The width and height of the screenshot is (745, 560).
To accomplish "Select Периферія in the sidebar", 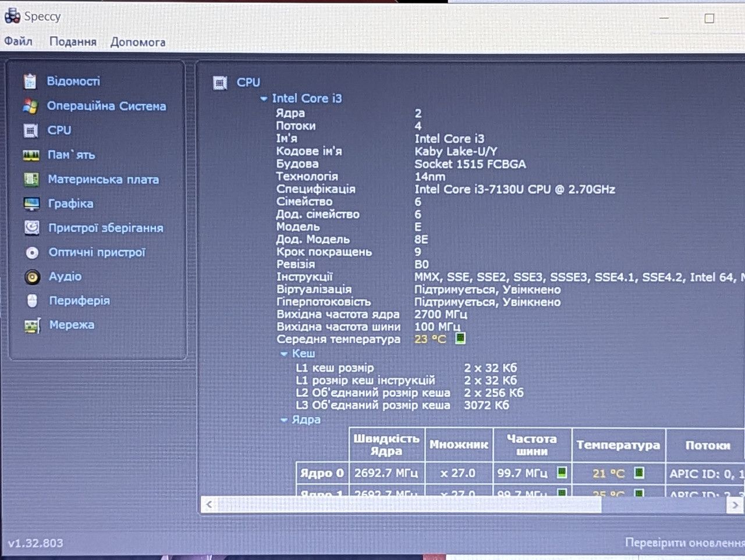I will (x=79, y=301).
